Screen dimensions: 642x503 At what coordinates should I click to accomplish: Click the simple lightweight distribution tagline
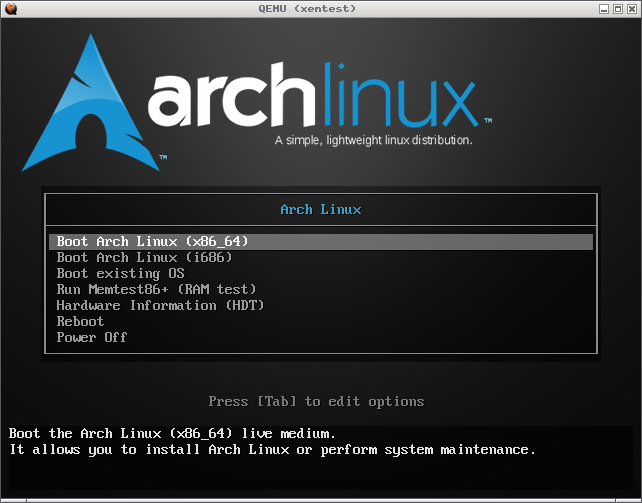[x=373, y=141]
